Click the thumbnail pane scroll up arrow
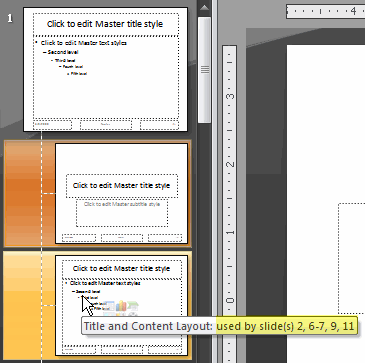The image size is (365, 363). click(x=204, y=8)
